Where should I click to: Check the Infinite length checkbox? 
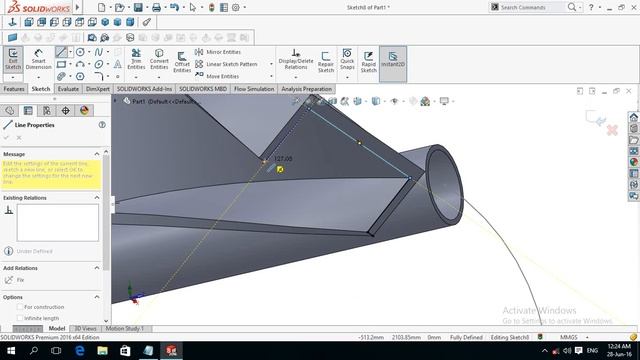tap(20, 318)
